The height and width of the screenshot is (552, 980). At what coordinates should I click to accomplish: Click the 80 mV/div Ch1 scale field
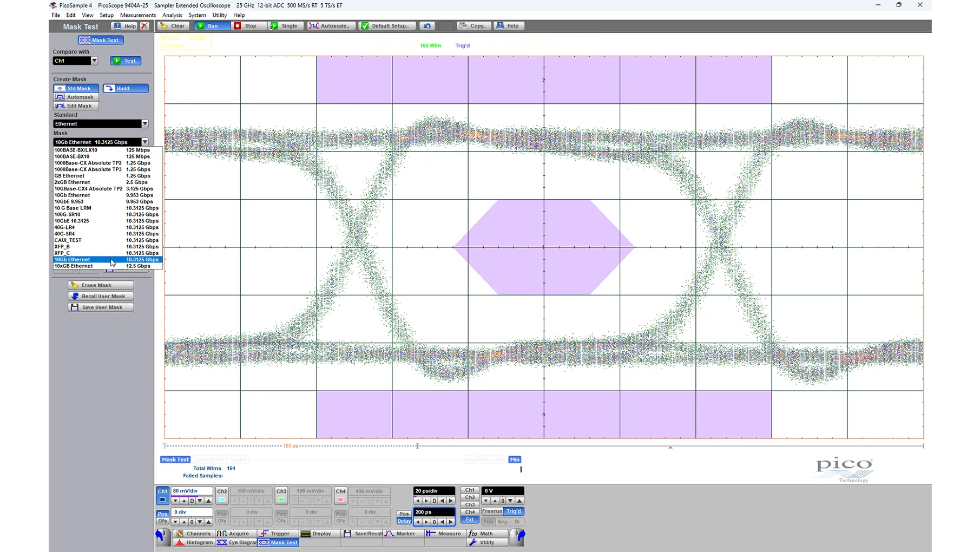click(x=192, y=491)
